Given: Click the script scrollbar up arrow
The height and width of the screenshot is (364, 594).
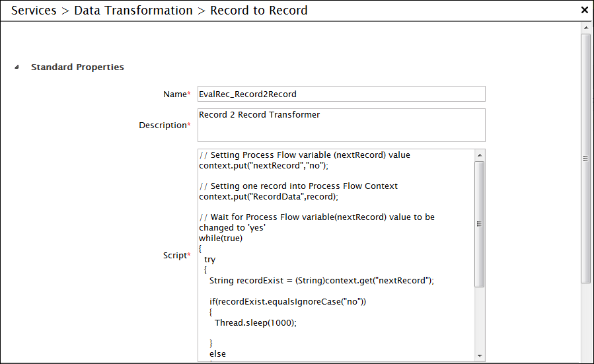Looking at the screenshot, I should pos(480,155).
